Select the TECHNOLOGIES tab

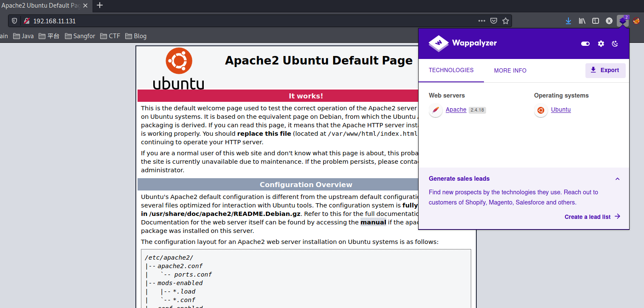coord(451,70)
